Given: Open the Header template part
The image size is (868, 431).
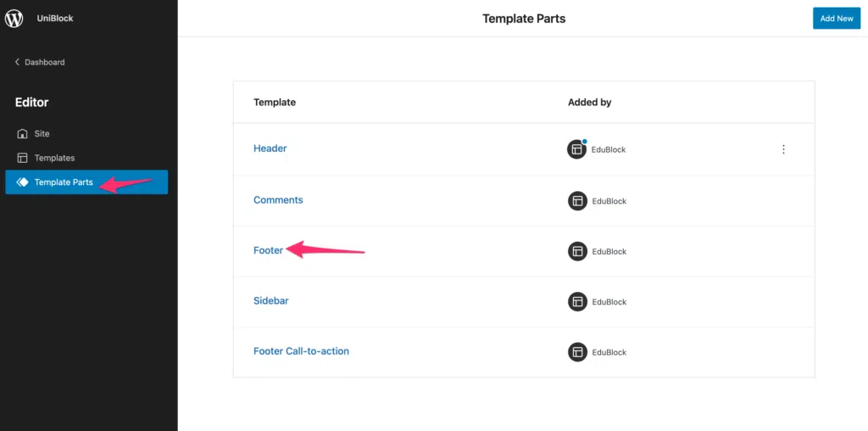Looking at the screenshot, I should [x=270, y=148].
